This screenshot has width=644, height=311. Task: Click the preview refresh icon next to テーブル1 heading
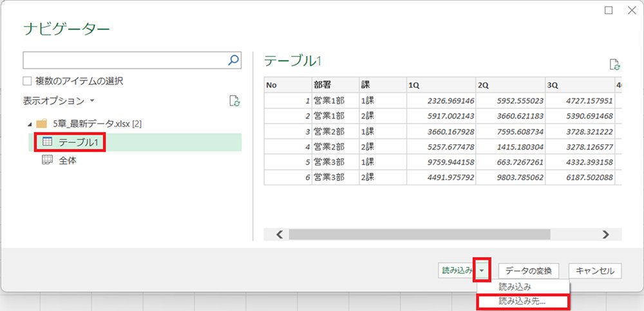coord(614,64)
